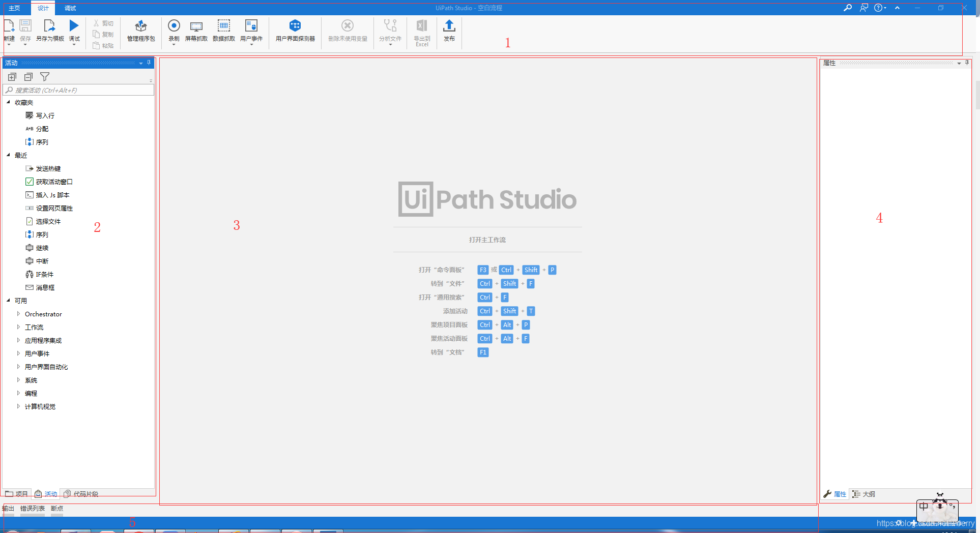Click the Paste (粘贴) icon

[96, 45]
